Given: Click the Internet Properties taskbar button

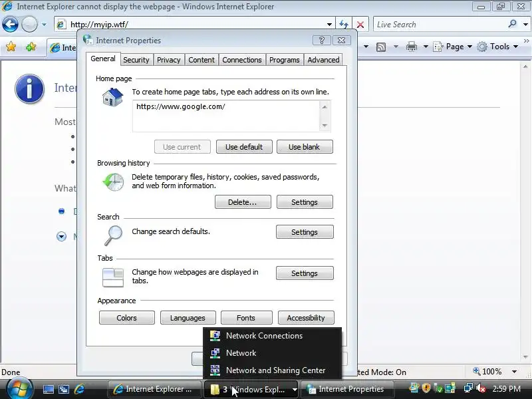Looking at the screenshot, I should tap(347, 389).
